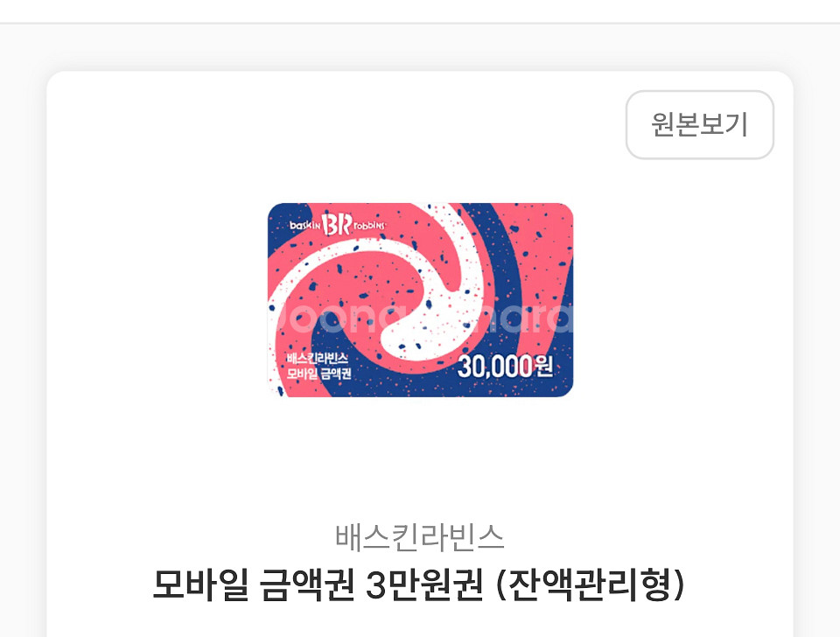Select the 30,000원 amount on the card
840x637 pixels.
505,367
